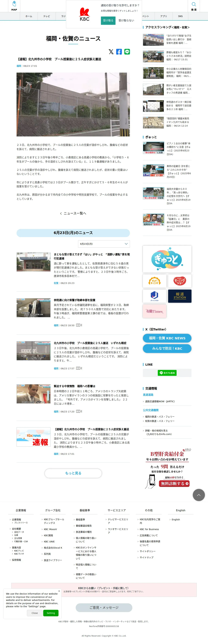Open みんなで防災!KBC X button
Image resolution: width=208 pixels, height=644 pixels.
(x=167, y=349)
